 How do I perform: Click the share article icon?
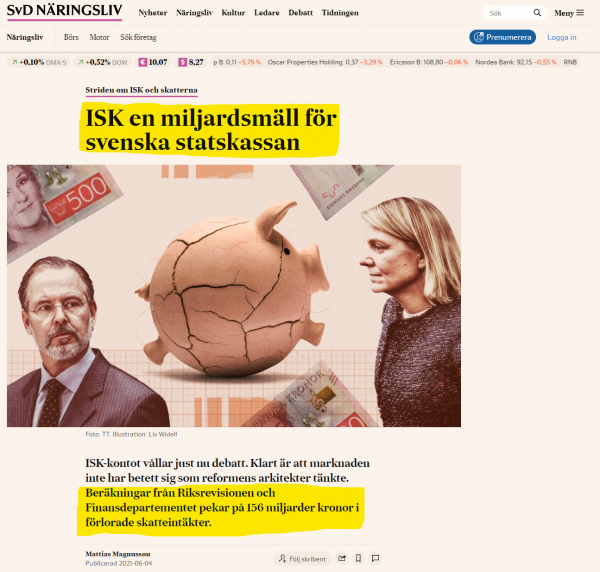click(342, 559)
